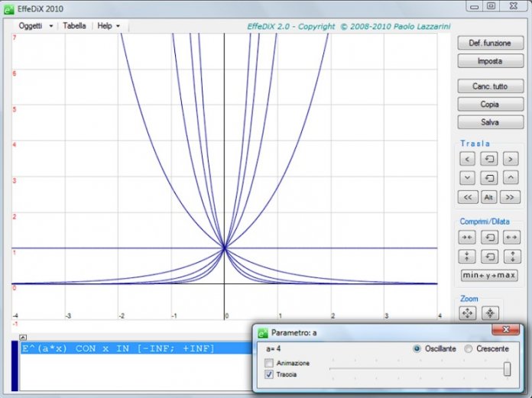Click the min-y-max fit button

click(x=489, y=275)
